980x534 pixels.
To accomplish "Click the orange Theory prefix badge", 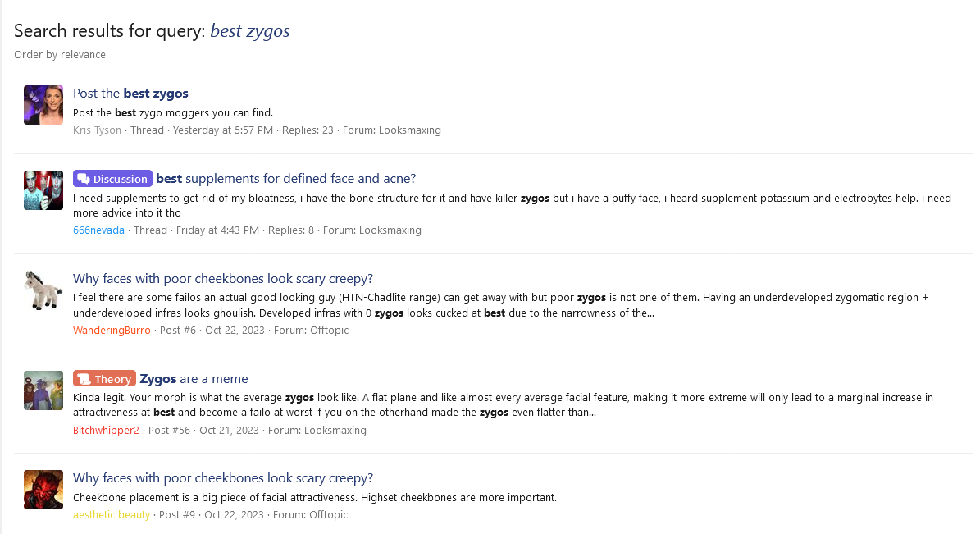I will [104, 379].
